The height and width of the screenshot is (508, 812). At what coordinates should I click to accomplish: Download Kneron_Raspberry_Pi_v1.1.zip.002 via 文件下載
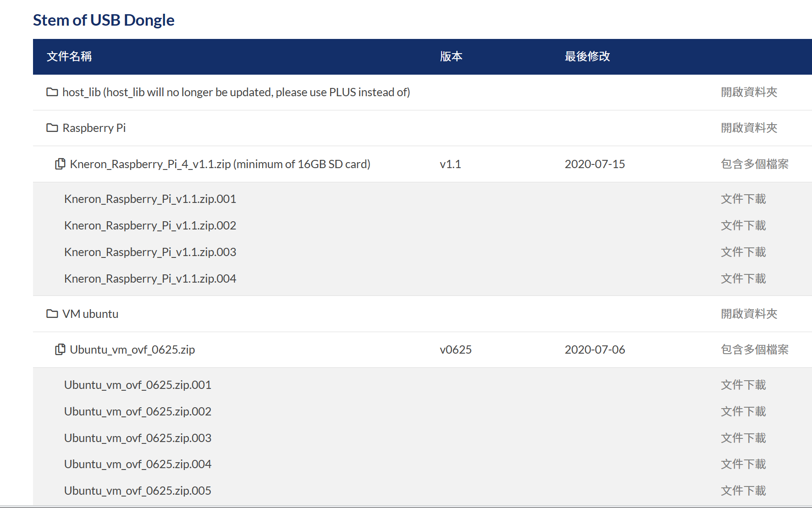[743, 225]
